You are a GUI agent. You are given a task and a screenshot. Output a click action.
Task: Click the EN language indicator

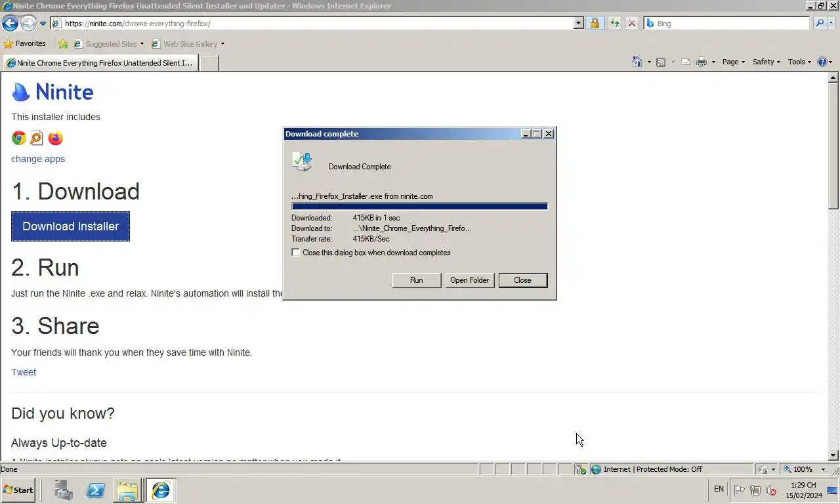719,489
